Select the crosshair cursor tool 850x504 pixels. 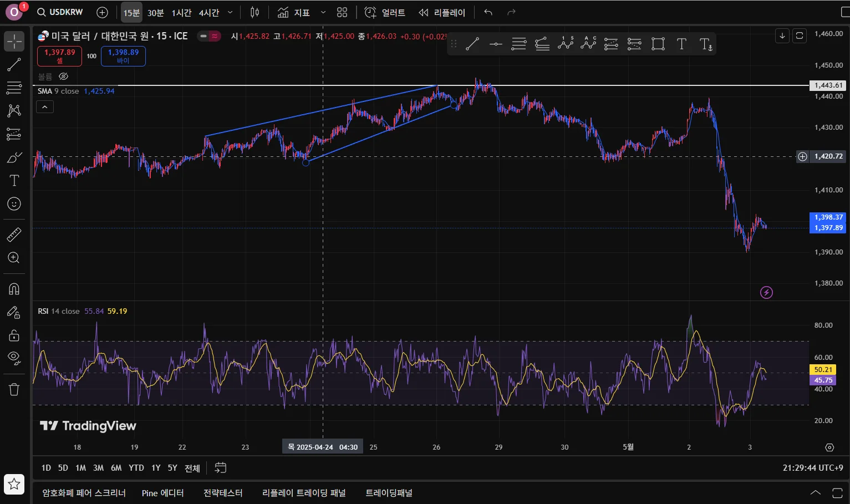[x=14, y=41]
